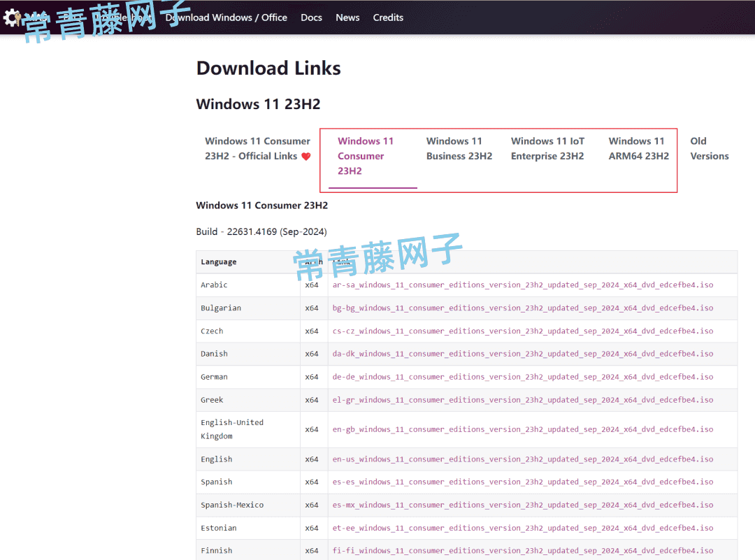
Task: Download the et-ee Estonian ISO link
Action: coord(522,529)
